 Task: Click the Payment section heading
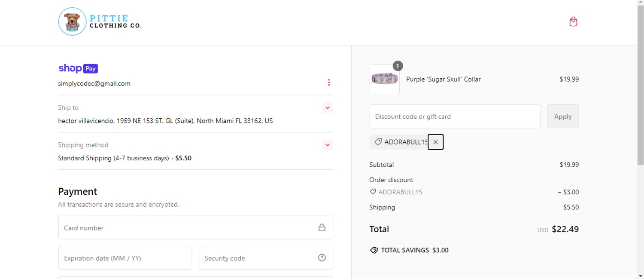(78, 191)
